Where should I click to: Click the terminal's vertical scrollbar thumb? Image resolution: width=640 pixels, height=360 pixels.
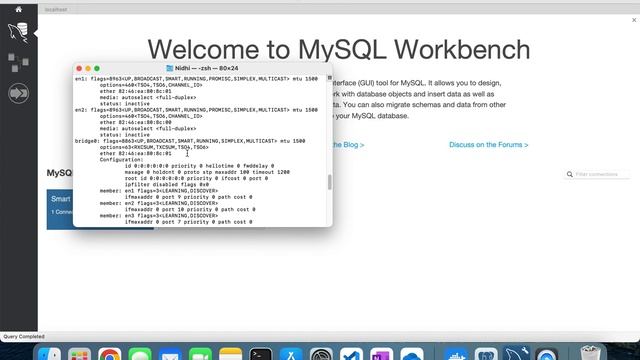[x=329, y=182]
